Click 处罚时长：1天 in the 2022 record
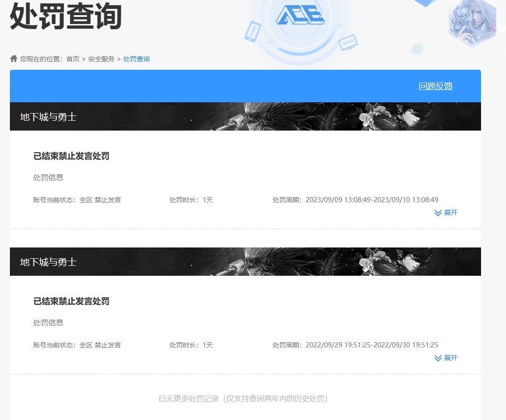Image resolution: width=506 pixels, height=420 pixels. [x=191, y=345]
